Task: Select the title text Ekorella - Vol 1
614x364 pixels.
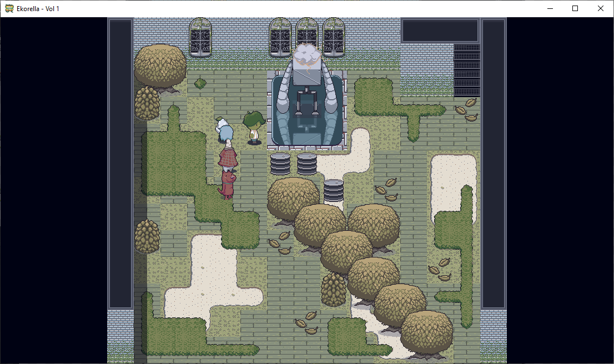Action: 37,8
